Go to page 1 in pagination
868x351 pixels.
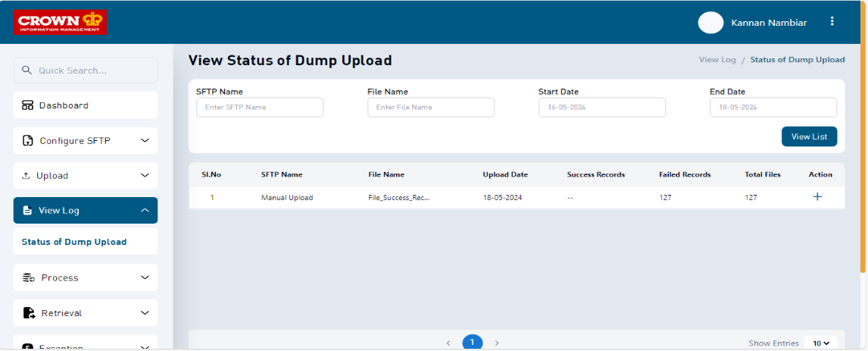tap(472, 343)
